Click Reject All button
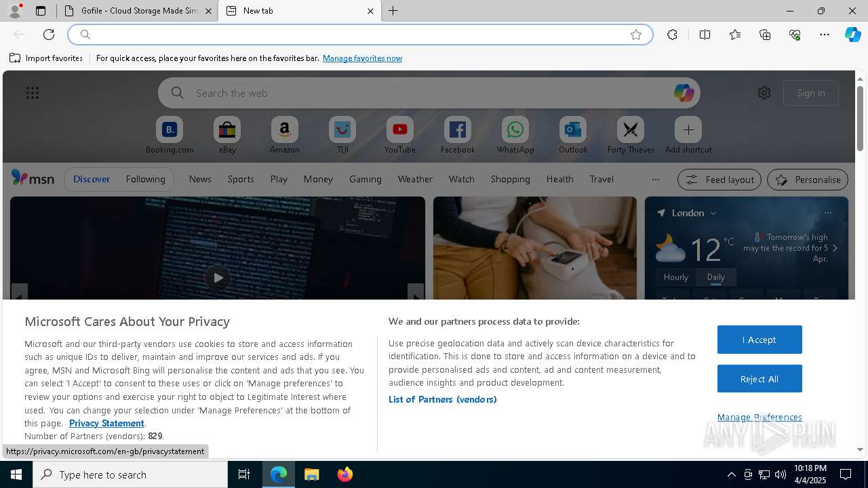Viewport: 868px width, 488px height. 759,379
